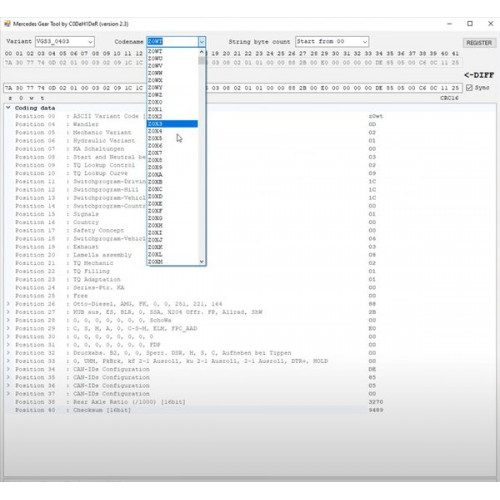Expand Position 26 Otto-Diesel row
This screenshot has width=500, height=500.
coord(8,304)
